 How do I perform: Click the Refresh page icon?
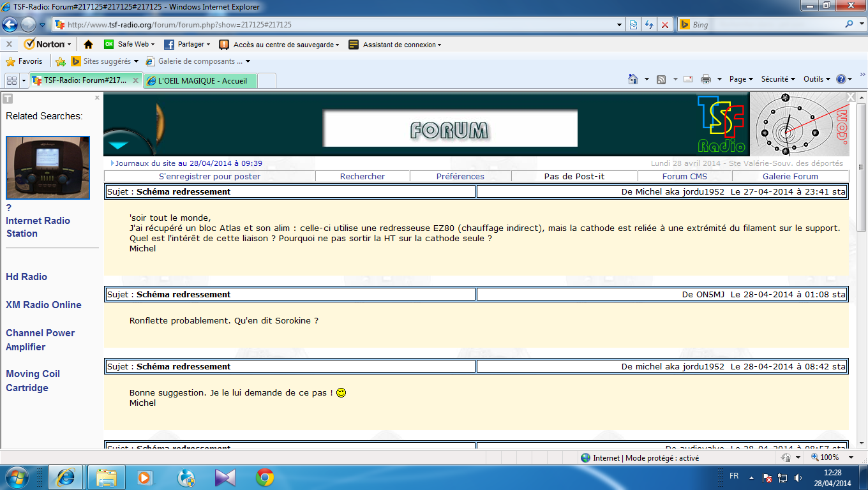[649, 25]
